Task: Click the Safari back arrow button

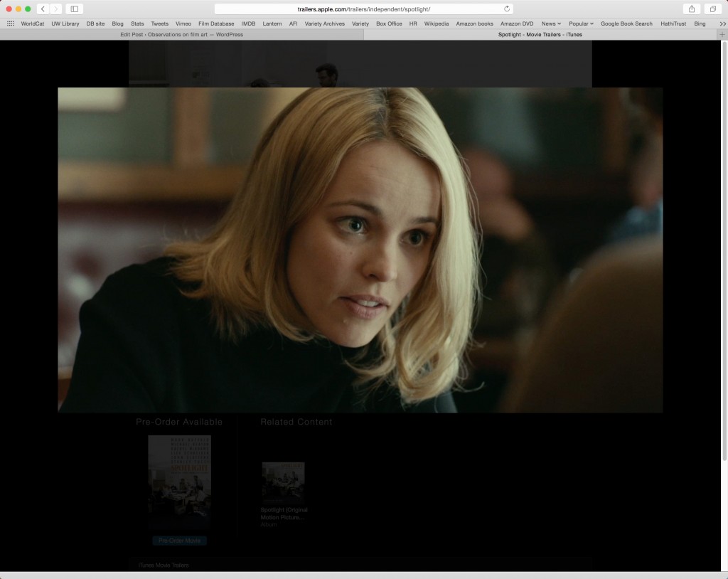Action: click(43, 9)
